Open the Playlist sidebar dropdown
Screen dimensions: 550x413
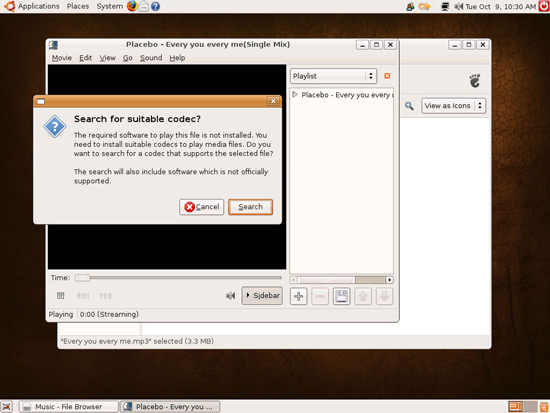point(333,76)
